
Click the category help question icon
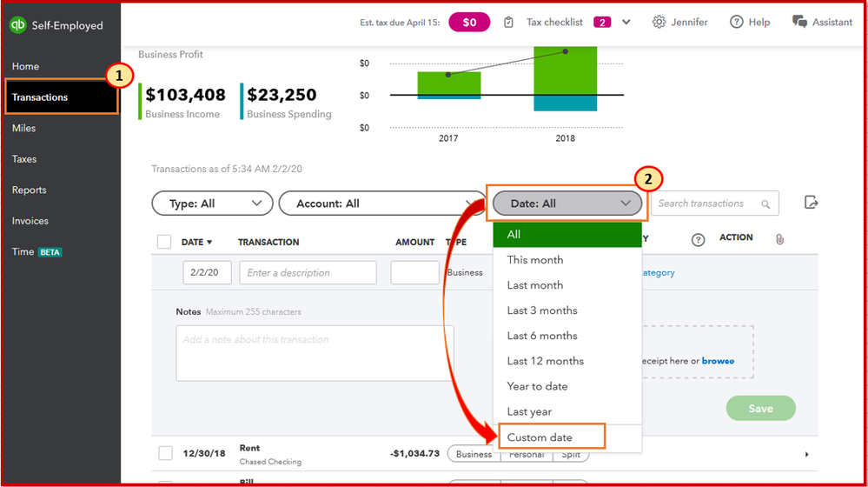[x=698, y=240]
